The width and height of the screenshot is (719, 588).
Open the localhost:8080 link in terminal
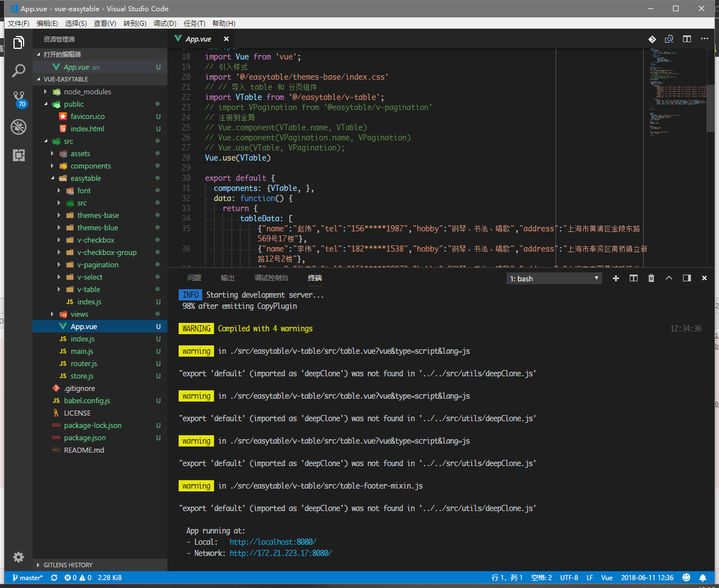coord(272,542)
